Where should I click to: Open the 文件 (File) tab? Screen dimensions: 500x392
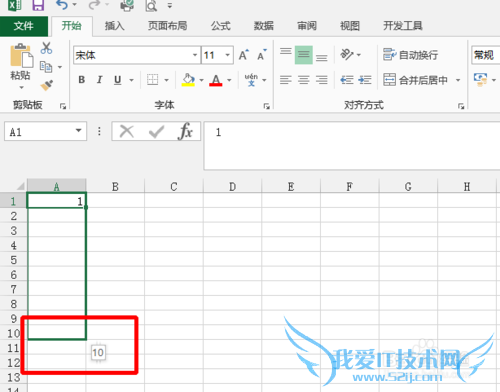click(x=24, y=26)
